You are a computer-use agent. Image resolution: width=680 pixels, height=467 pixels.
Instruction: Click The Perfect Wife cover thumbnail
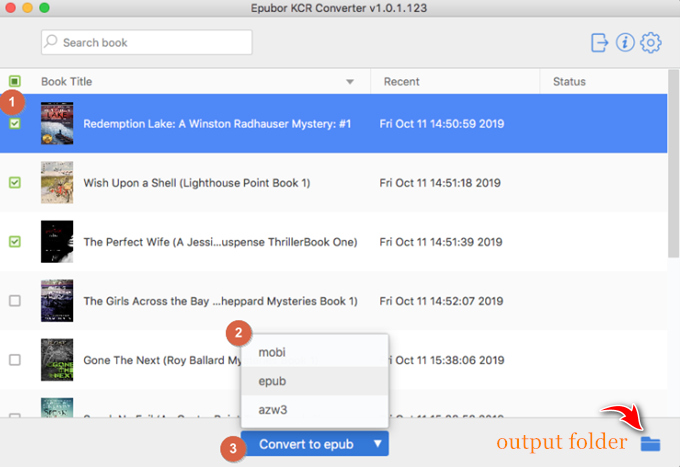click(x=57, y=242)
